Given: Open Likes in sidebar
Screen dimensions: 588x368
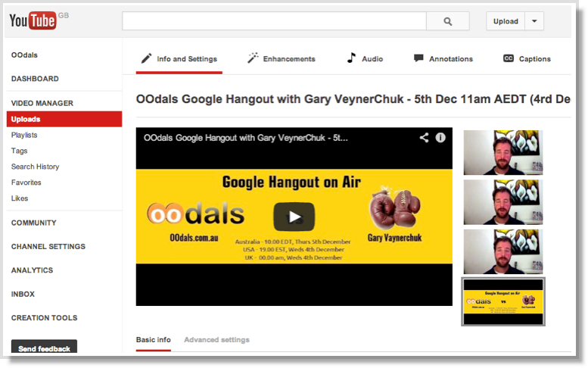Looking at the screenshot, I should (x=20, y=198).
